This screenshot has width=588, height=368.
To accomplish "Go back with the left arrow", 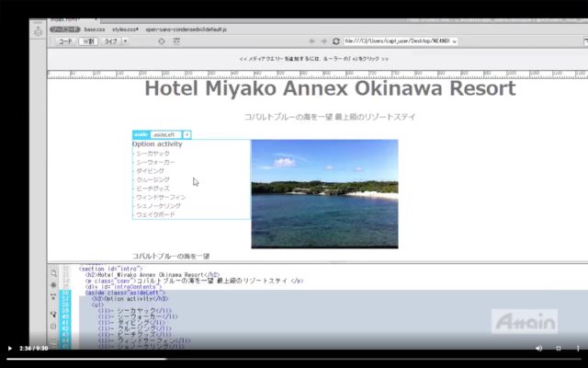I will point(311,41).
